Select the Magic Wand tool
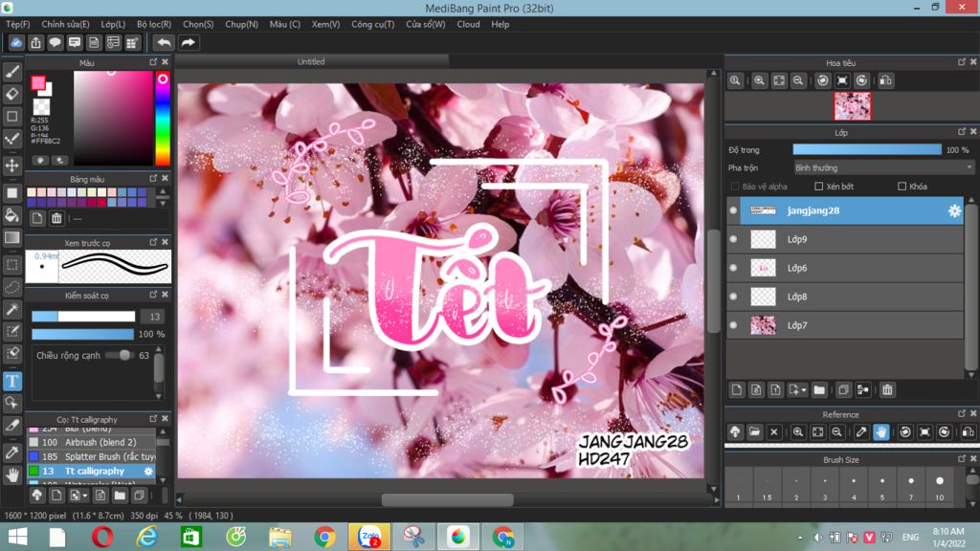This screenshot has width=980, height=551. [x=11, y=309]
